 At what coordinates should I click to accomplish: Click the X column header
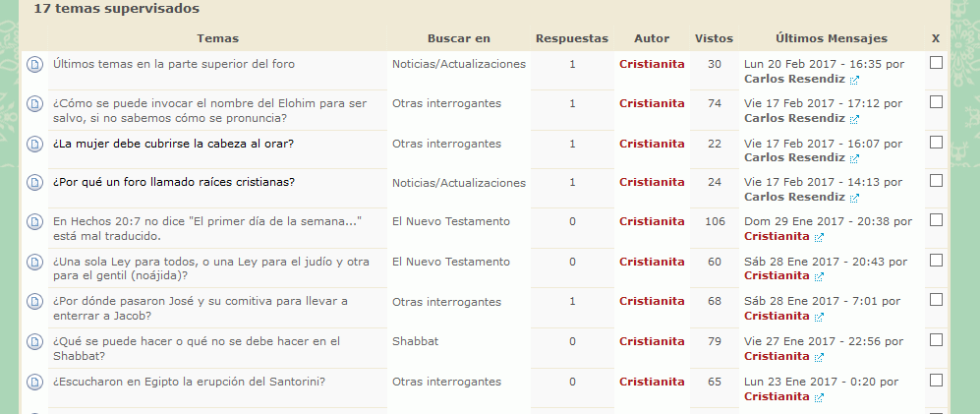[935, 38]
